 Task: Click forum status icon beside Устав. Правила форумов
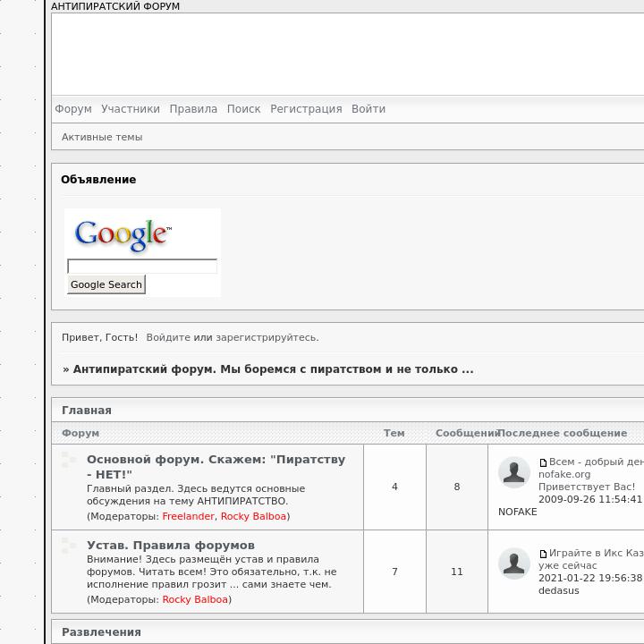coord(69,546)
